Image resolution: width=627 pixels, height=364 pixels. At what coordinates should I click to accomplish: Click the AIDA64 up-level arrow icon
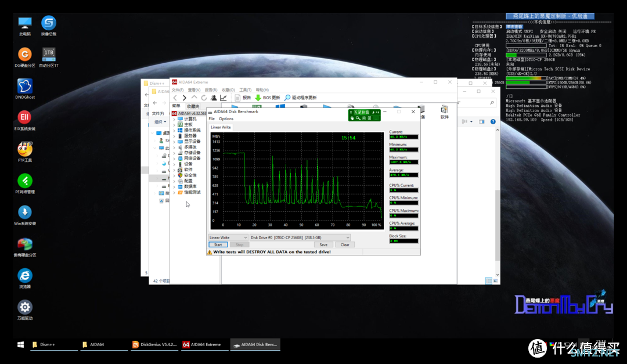tap(194, 98)
